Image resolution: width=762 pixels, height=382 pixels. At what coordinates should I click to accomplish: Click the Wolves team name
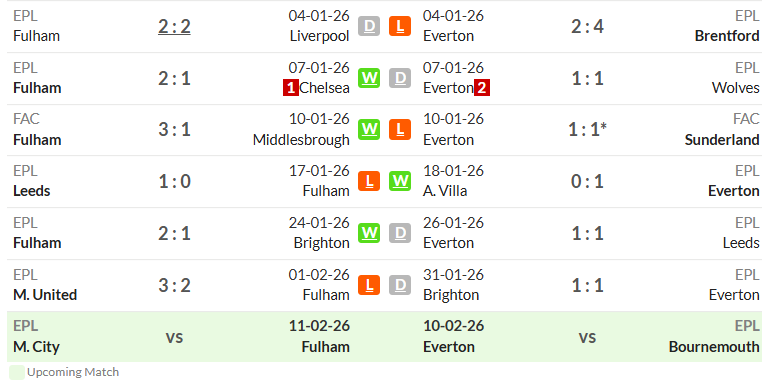coord(735,88)
